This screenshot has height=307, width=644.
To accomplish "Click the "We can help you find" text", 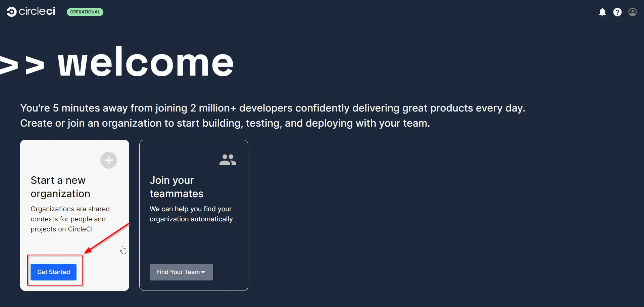I will coord(191,214).
